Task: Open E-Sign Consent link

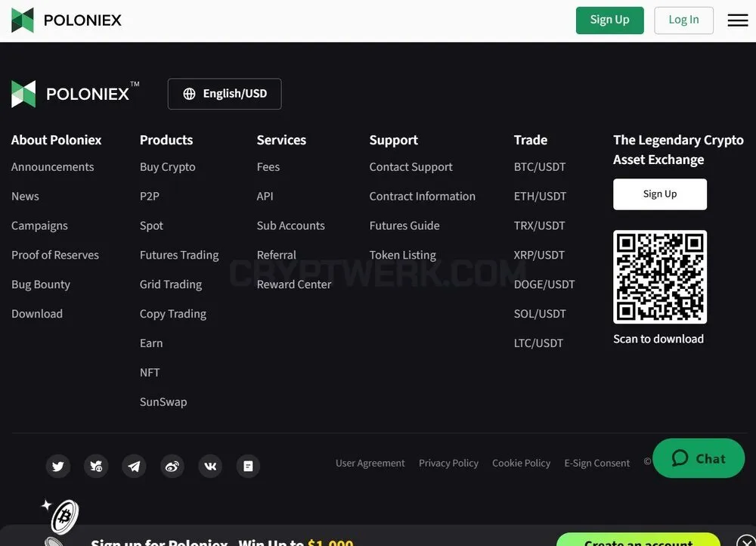Action: point(597,463)
